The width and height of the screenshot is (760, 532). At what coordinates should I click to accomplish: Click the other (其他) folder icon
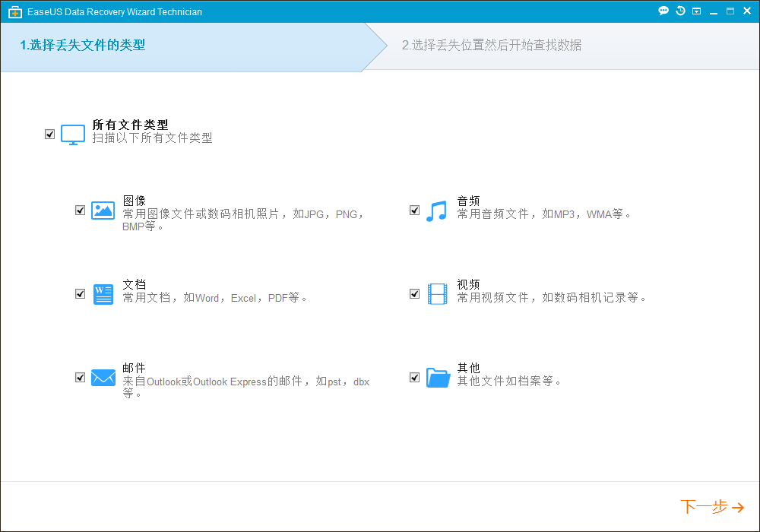click(x=438, y=378)
